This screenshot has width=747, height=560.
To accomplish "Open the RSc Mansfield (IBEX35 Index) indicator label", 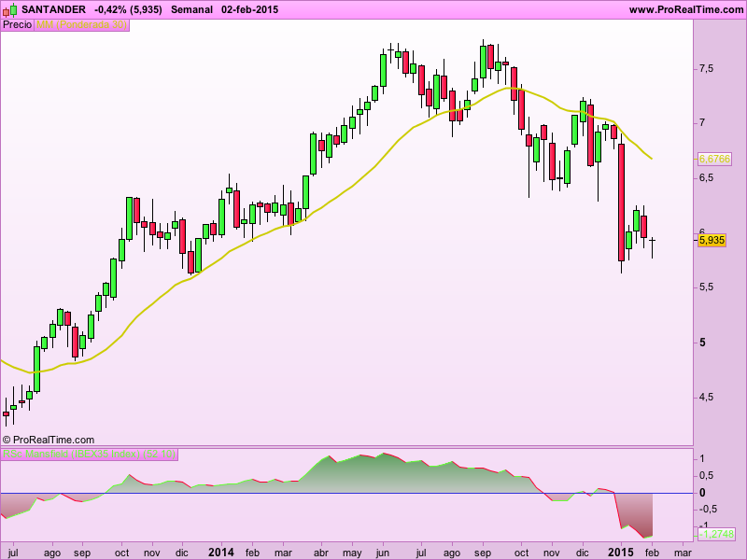I will (x=90, y=454).
